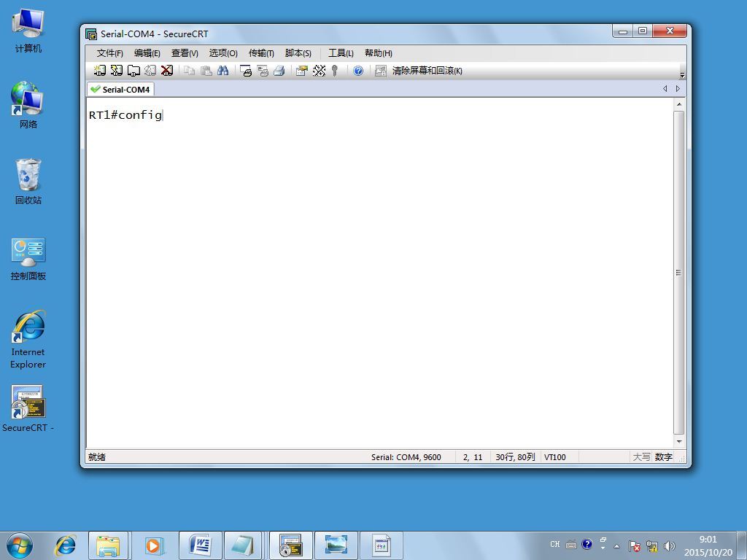Open the 查看(V) menu

[185, 52]
